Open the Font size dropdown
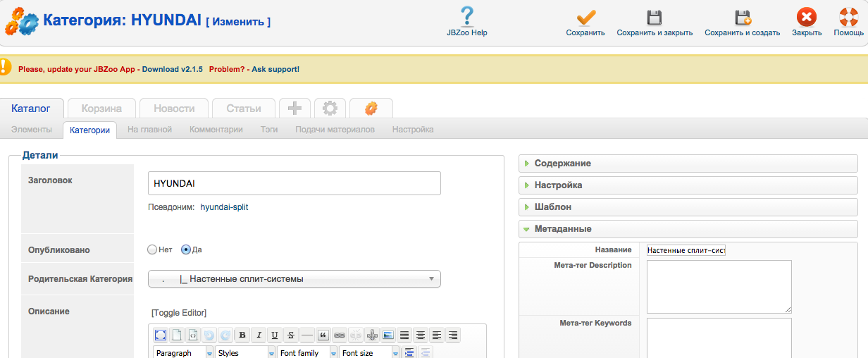 click(369, 352)
